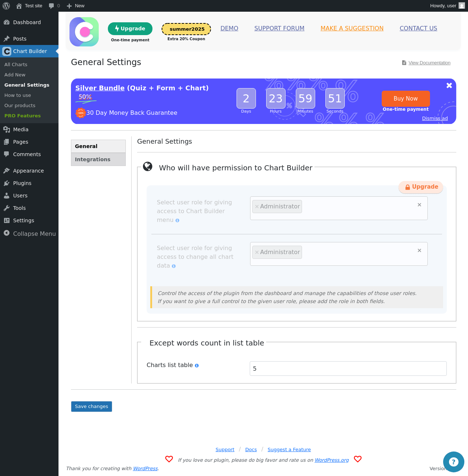Open the Appearance menu
This screenshot has width=468, height=476.
tap(29, 171)
